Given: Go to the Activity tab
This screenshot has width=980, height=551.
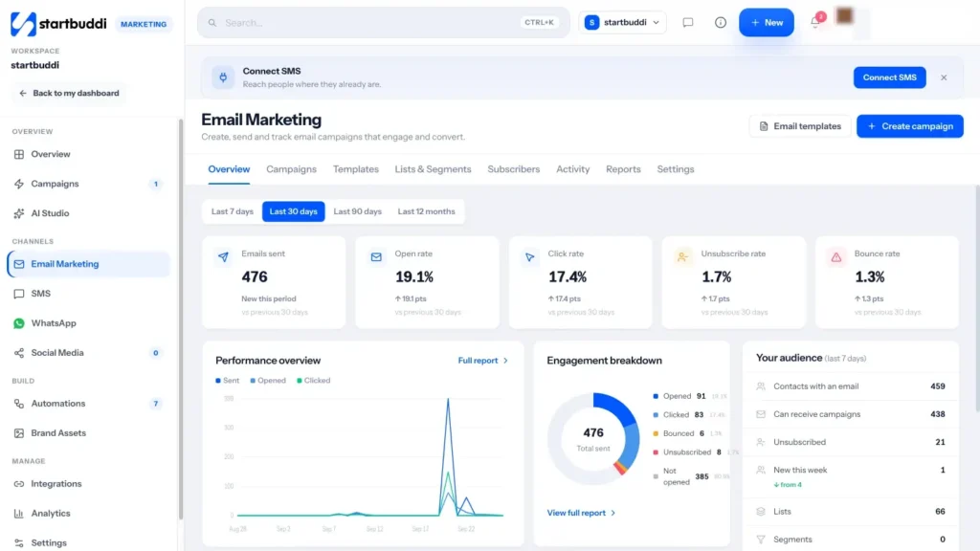Looking at the screenshot, I should 573,169.
